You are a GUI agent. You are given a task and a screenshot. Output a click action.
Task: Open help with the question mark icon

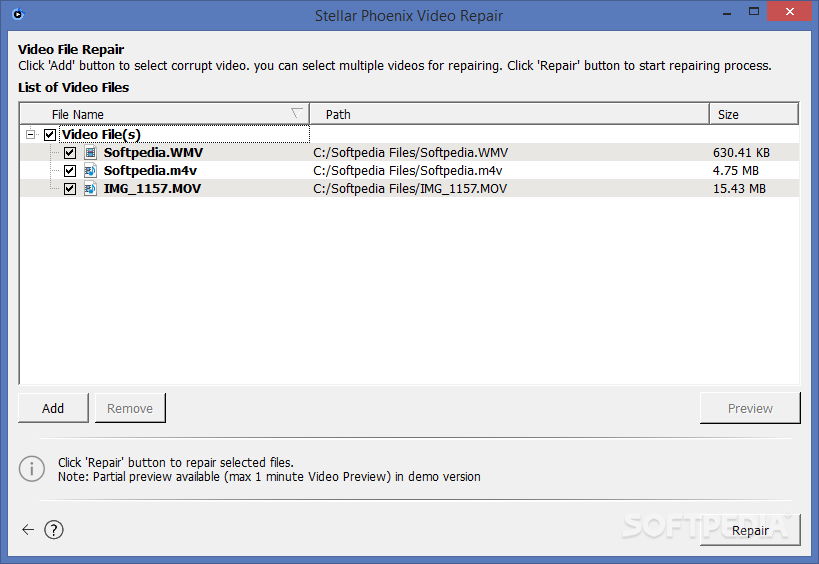[x=54, y=530]
